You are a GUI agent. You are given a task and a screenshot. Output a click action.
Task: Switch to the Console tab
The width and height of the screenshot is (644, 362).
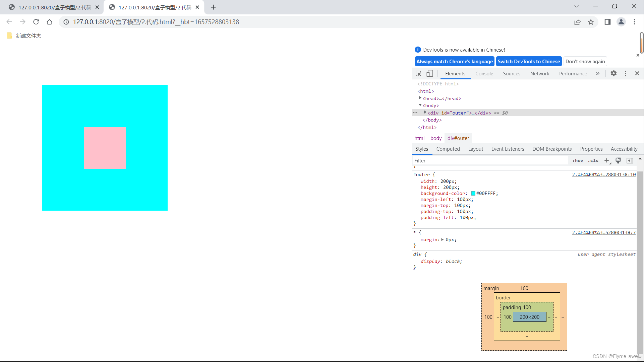(484, 74)
